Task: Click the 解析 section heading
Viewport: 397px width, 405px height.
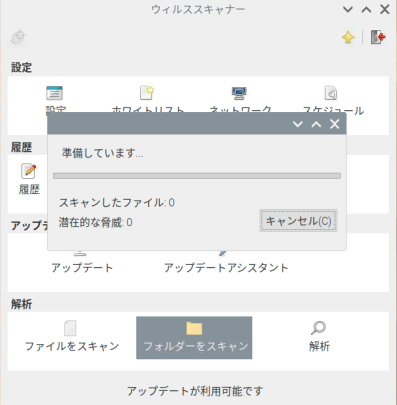Action: [x=21, y=304]
